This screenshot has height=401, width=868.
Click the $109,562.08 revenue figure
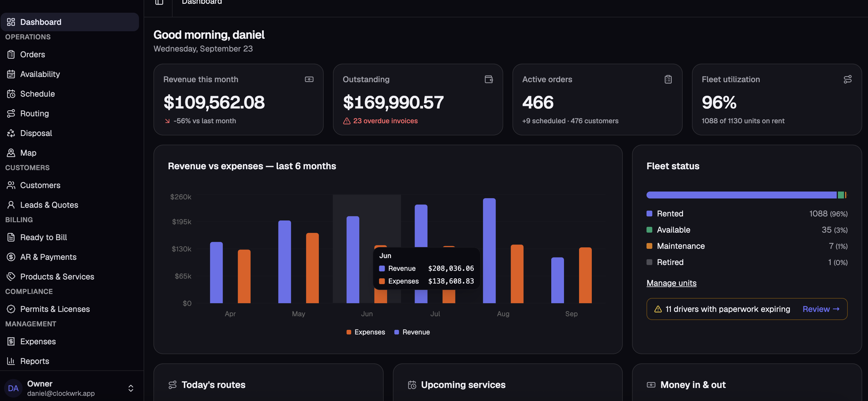pyautogui.click(x=214, y=102)
